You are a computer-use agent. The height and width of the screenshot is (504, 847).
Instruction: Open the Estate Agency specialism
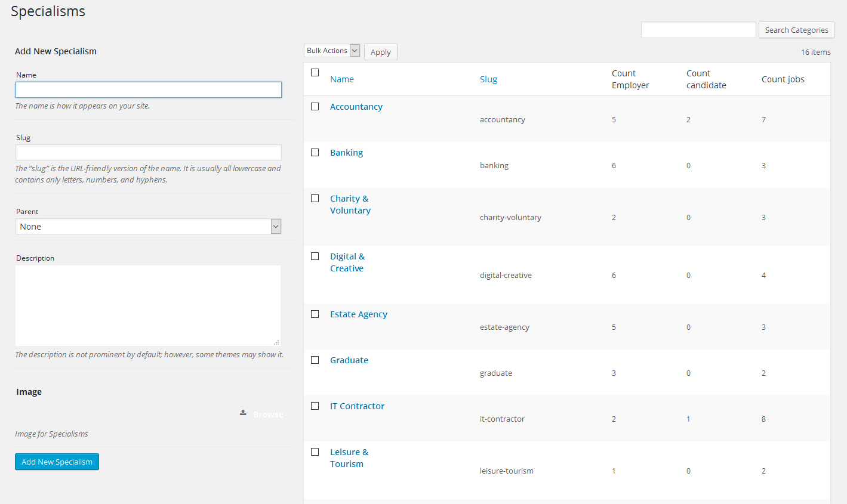click(358, 314)
